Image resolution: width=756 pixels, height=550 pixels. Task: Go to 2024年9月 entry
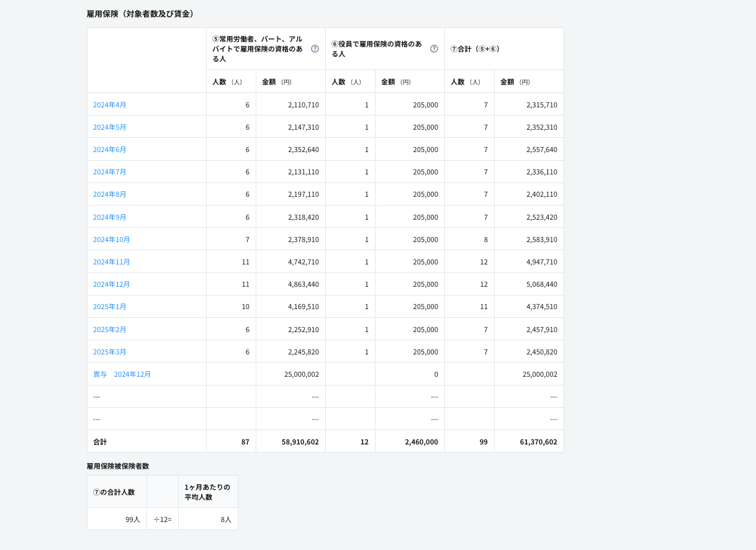point(110,217)
